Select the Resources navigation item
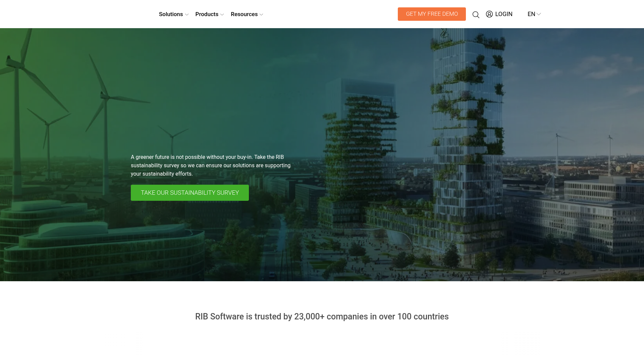The width and height of the screenshot is (644, 362). 245,14
